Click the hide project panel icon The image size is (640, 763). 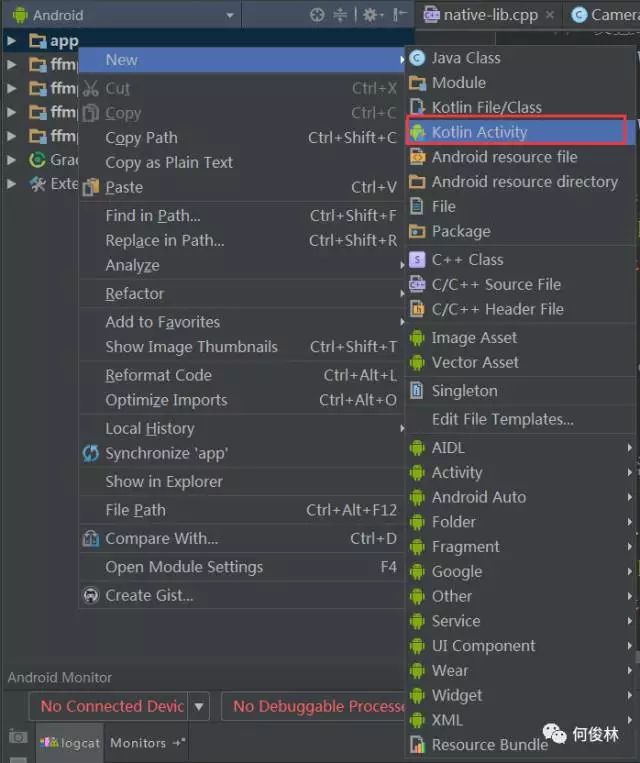pyautogui.click(x=400, y=15)
